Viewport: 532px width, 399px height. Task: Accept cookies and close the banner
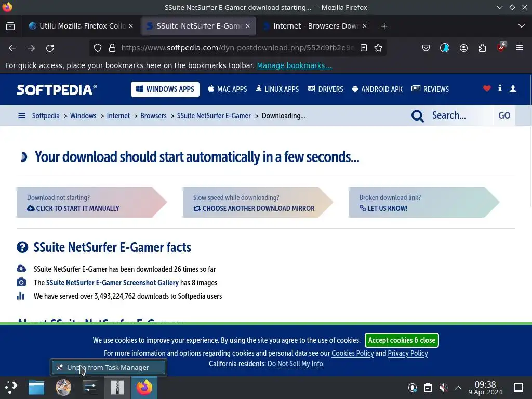coord(402,340)
